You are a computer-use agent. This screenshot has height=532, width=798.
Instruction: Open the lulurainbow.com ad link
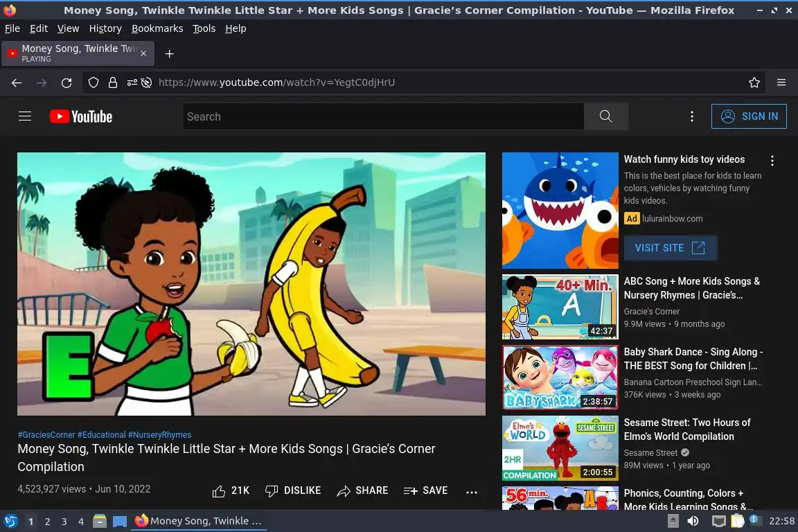[672, 218]
